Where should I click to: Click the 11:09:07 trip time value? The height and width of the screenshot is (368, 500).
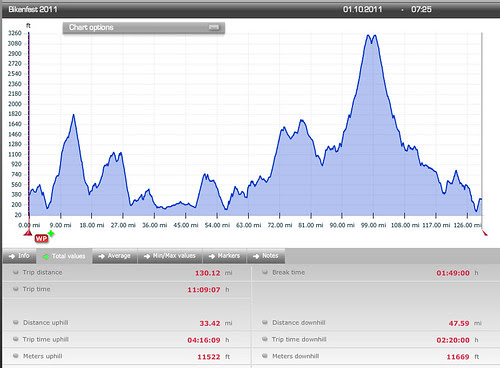(204, 290)
